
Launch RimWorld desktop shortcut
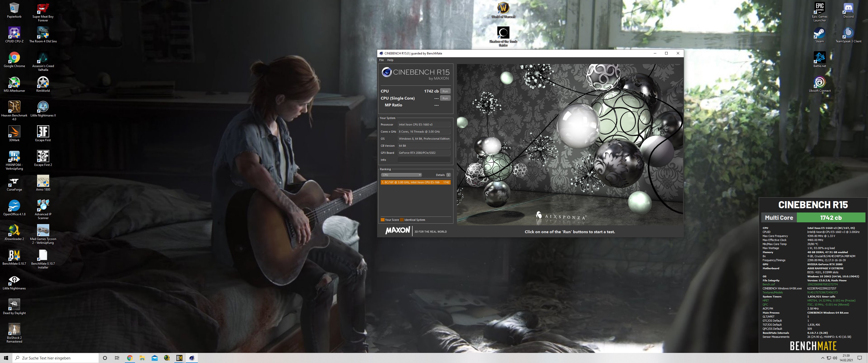pyautogui.click(x=43, y=84)
